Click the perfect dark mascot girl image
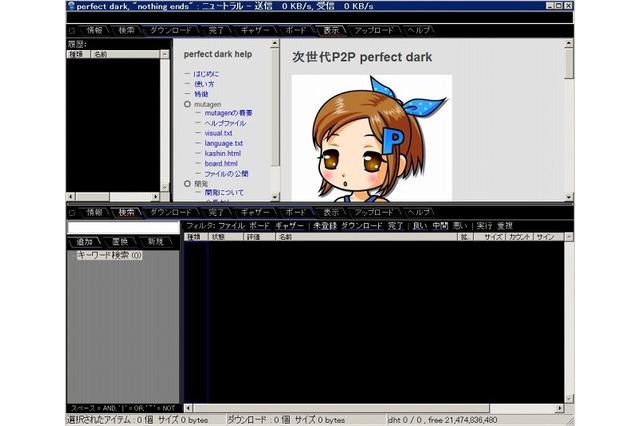 pyautogui.click(x=372, y=138)
